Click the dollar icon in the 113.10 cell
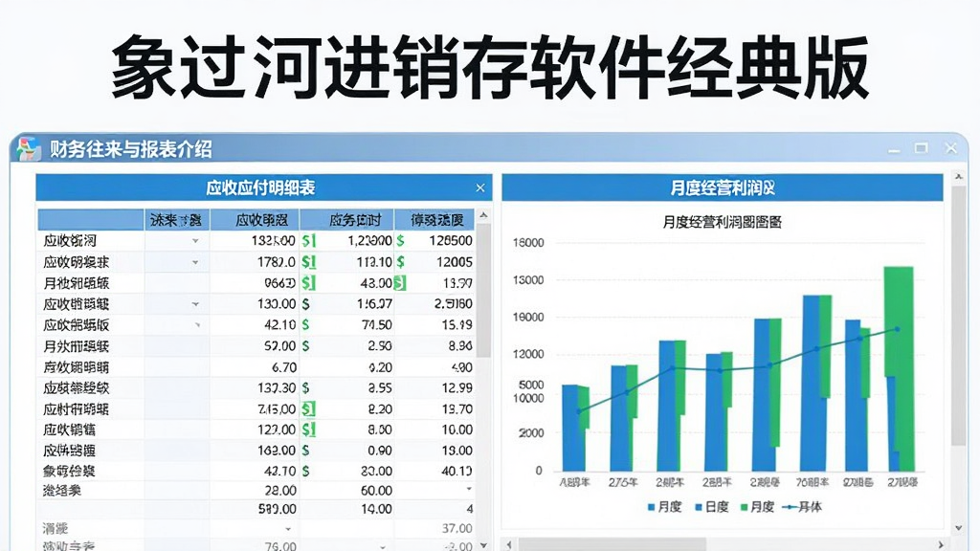This screenshot has height=551, width=980. [309, 262]
